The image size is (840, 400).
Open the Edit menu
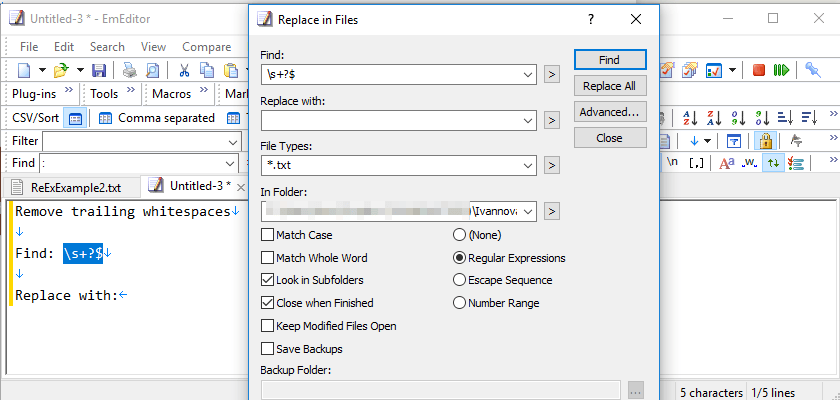pos(64,47)
